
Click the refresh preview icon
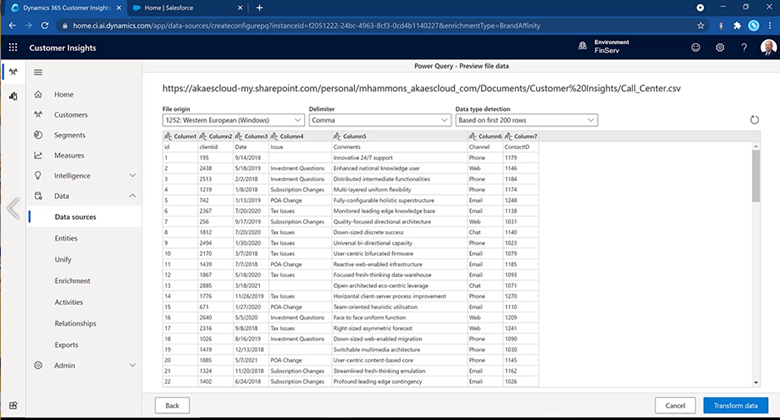click(754, 120)
